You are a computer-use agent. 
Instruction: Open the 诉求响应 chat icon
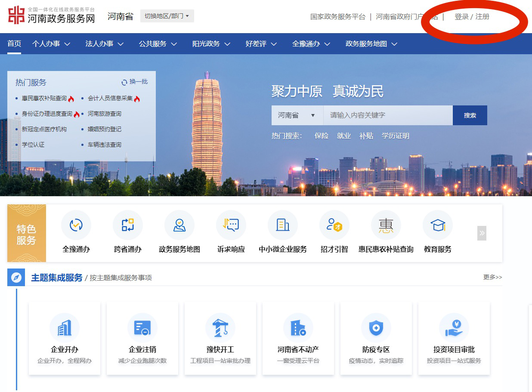tap(231, 225)
